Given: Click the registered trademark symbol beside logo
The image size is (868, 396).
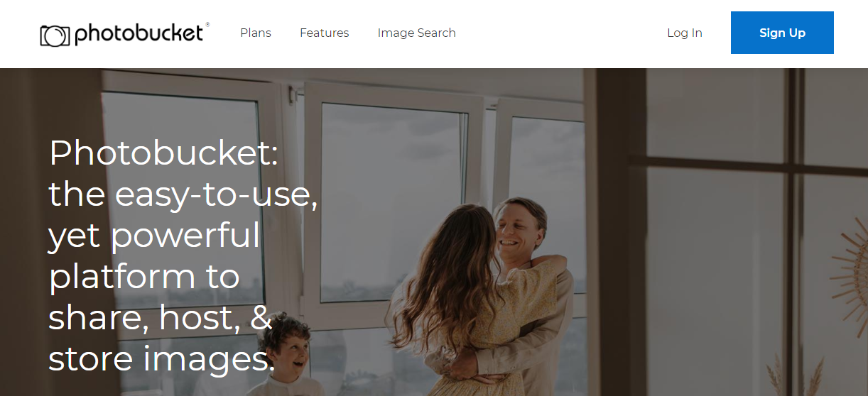Looking at the screenshot, I should coord(207,24).
